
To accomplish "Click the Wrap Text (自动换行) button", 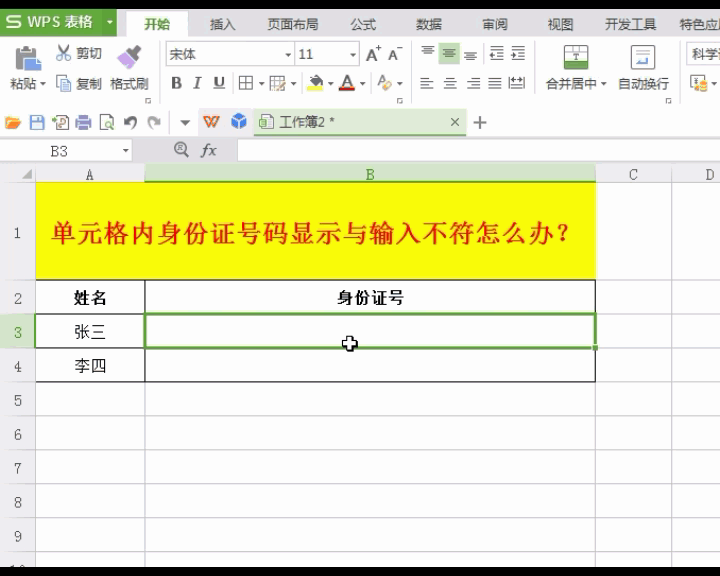I will pos(643,67).
